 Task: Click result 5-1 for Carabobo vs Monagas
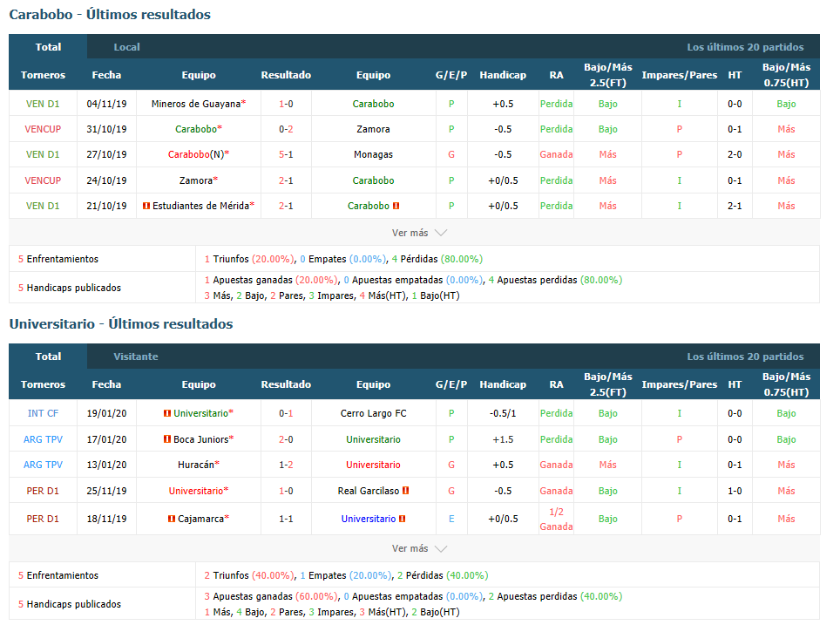(286, 154)
